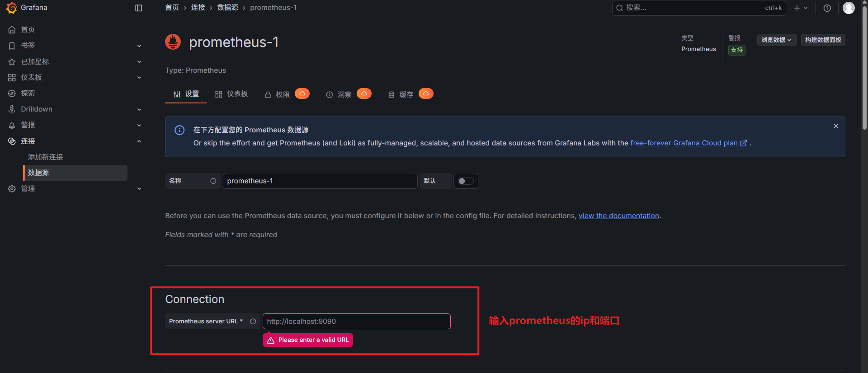Click the Prometheus server URL field
The height and width of the screenshot is (373, 868).
tap(357, 322)
